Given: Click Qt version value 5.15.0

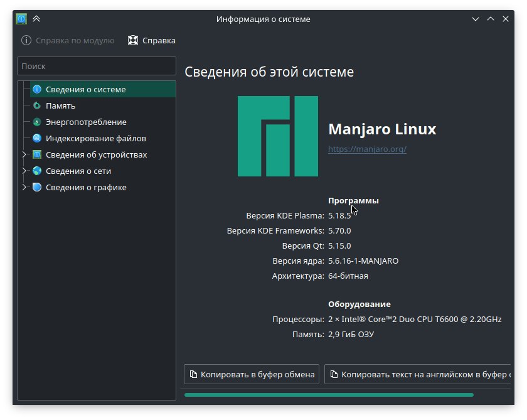Looking at the screenshot, I should 339,246.
